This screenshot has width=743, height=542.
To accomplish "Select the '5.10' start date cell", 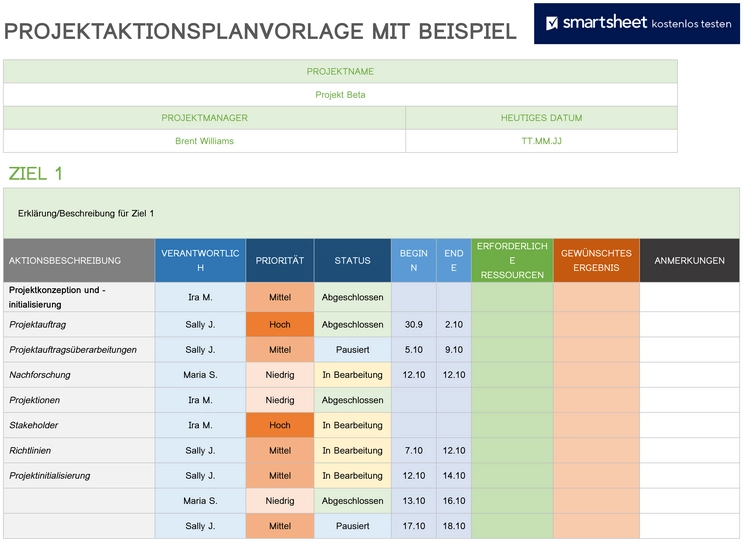I will pos(414,350).
